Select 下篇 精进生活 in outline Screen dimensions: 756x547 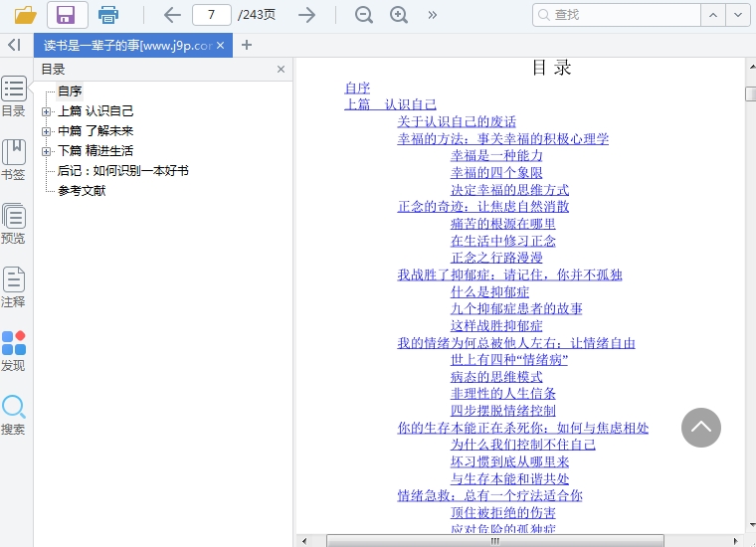click(95, 151)
